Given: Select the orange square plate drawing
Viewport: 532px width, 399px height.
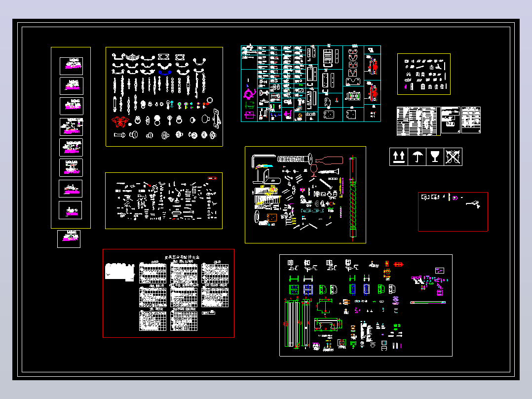Looking at the screenshot, I should point(272,217).
